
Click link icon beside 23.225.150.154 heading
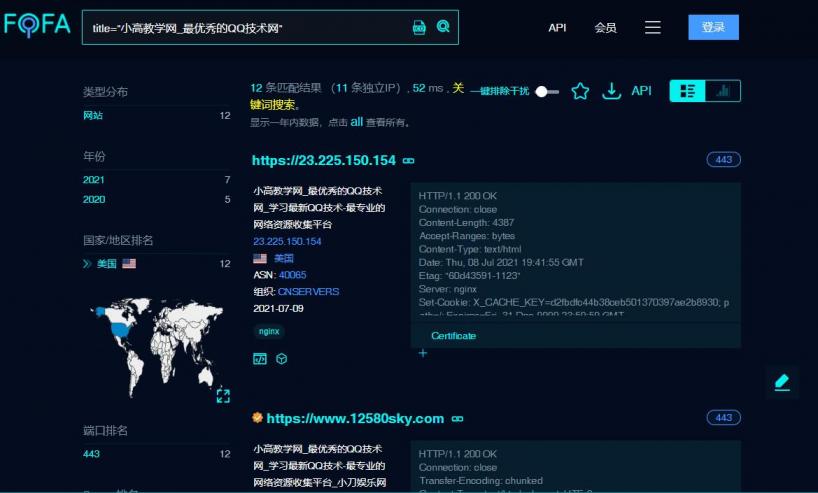pos(408,161)
